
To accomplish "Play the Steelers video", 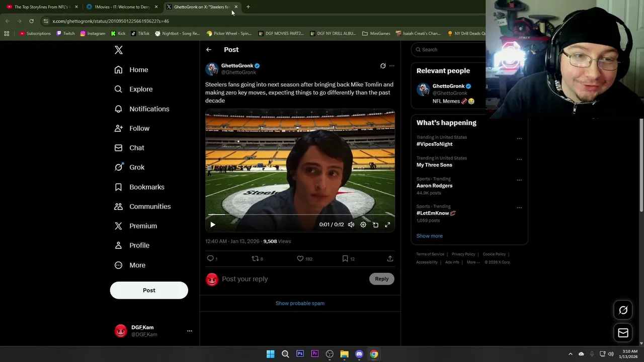I will click(212, 225).
